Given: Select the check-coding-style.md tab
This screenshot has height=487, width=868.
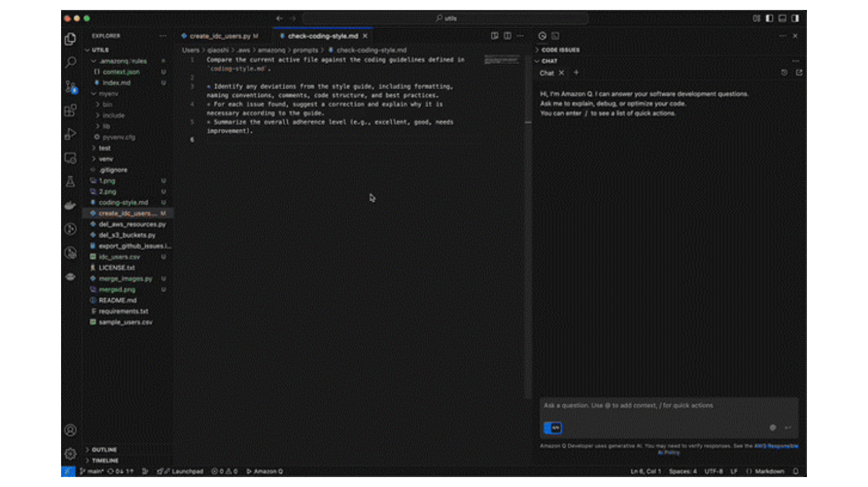Looking at the screenshot, I should tap(322, 36).
